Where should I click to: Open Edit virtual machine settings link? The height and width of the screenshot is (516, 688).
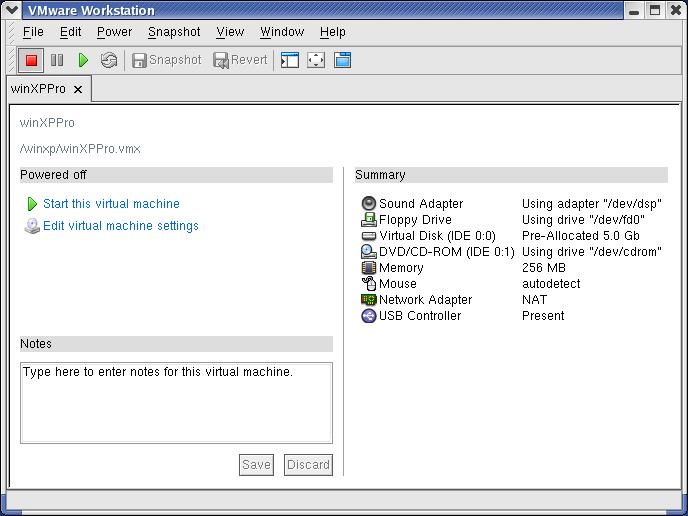(120, 226)
